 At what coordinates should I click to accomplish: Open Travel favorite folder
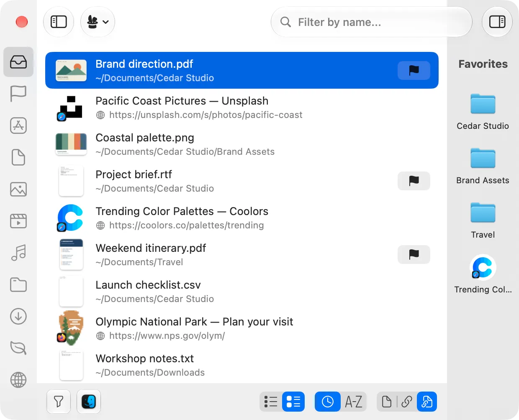click(x=483, y=221)
